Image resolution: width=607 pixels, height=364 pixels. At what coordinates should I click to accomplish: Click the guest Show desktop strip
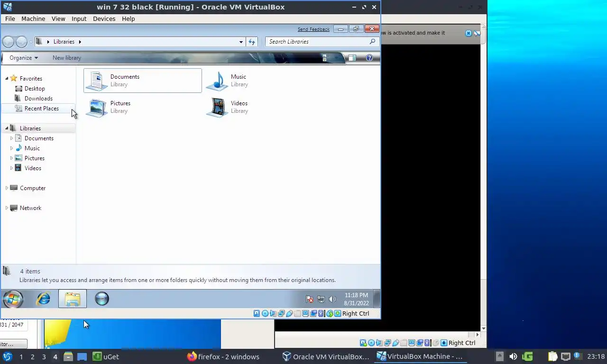377,299
